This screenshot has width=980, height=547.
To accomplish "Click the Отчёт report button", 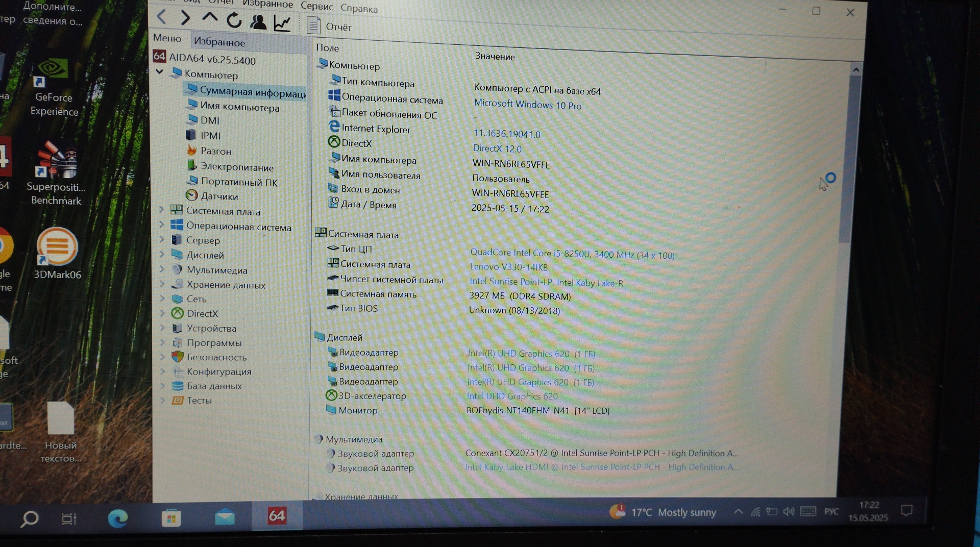I will pos(329,26).
